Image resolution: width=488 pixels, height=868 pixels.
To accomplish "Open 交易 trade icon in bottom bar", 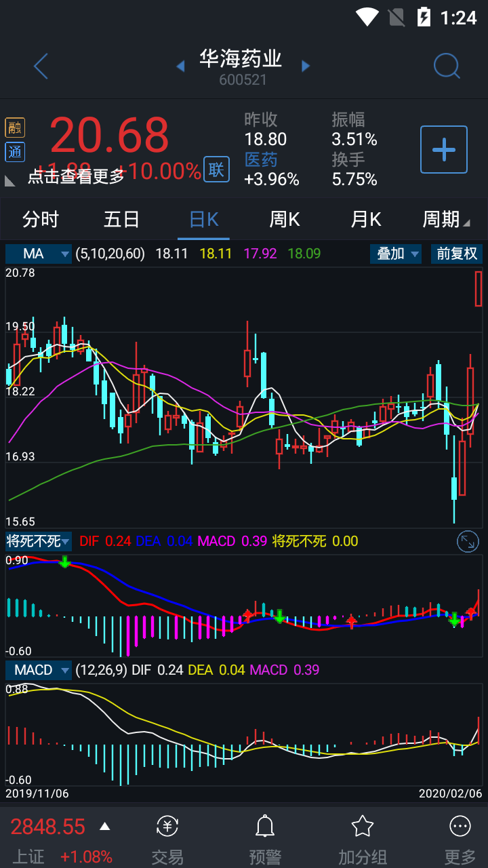I will pyautogui.click(x=167, y=826).
